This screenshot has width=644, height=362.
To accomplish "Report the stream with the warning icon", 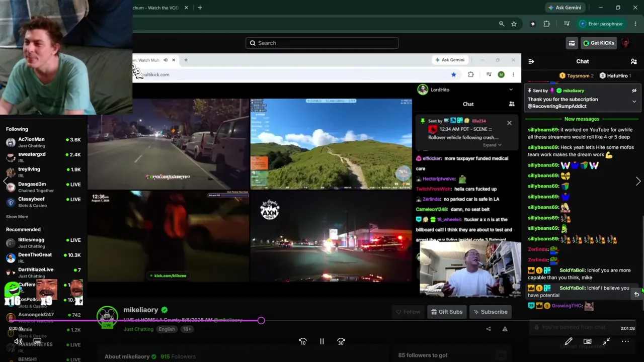I will pos(505,329).
